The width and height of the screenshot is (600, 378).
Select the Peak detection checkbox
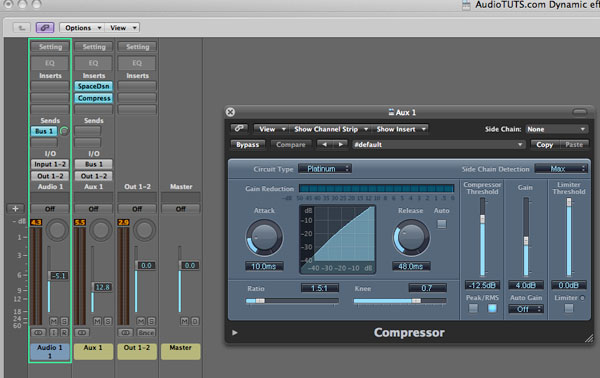click(473, 308)
